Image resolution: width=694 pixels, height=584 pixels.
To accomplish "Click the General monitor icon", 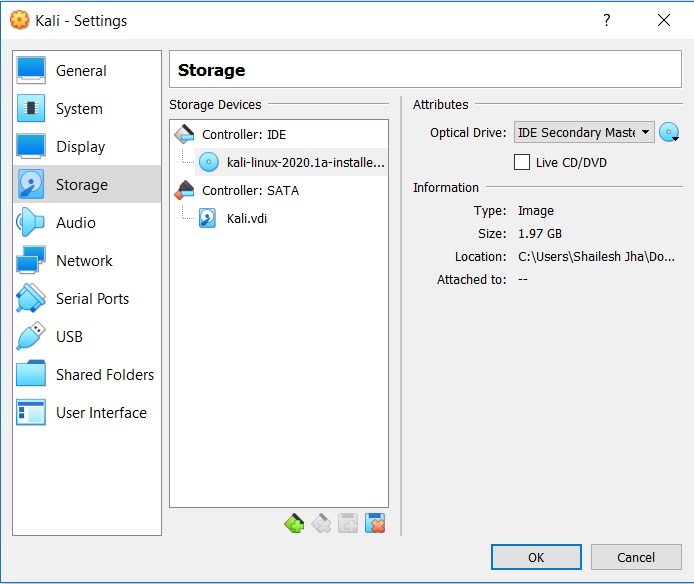I will click(31, 70).
